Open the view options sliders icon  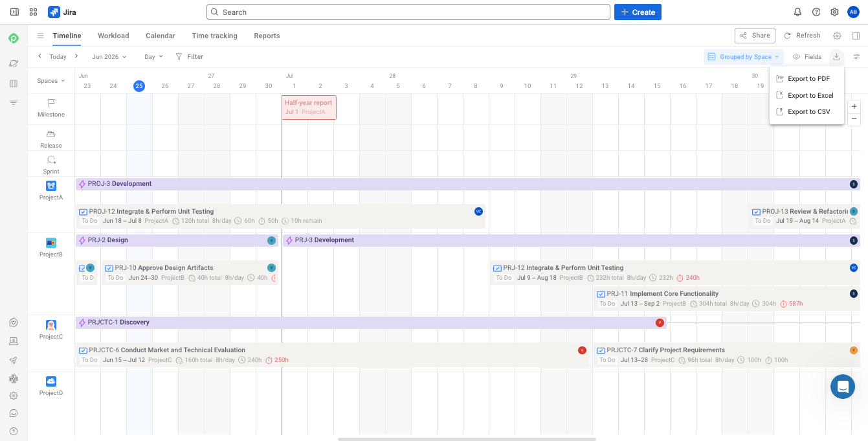(856, 57)
